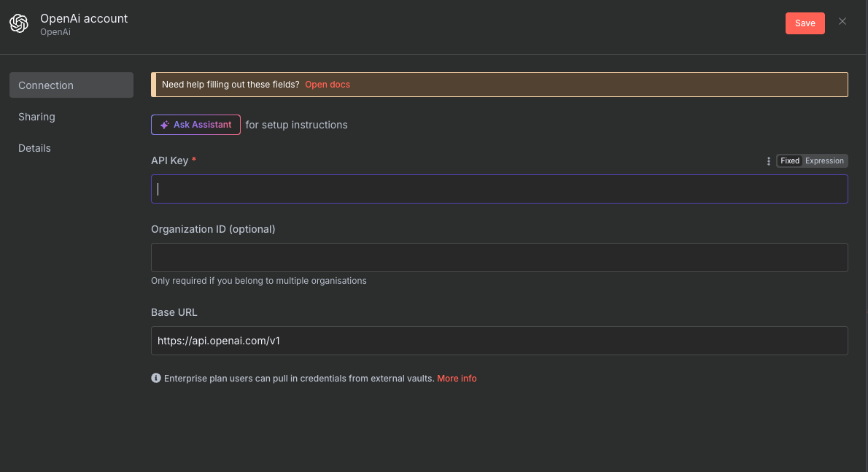Click the OpenAi account credential title
This screenshot has width=868, height=472.
tap(84, 18)
